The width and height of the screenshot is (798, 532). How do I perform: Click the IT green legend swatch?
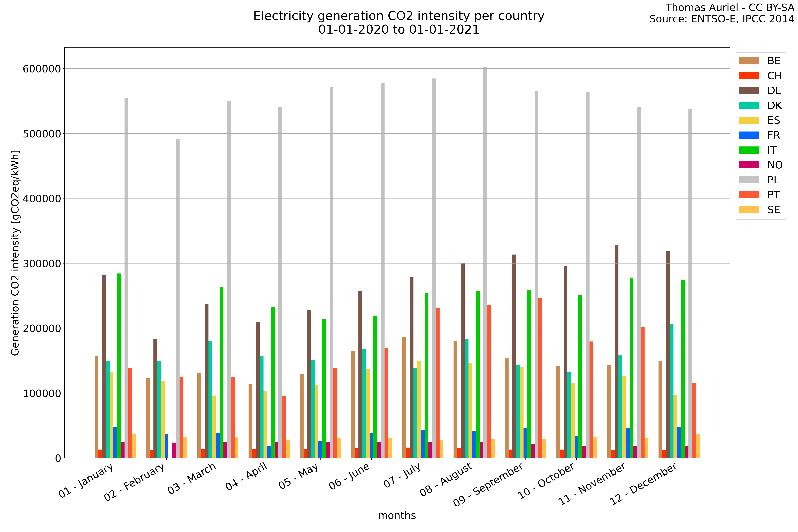point(749,150)
